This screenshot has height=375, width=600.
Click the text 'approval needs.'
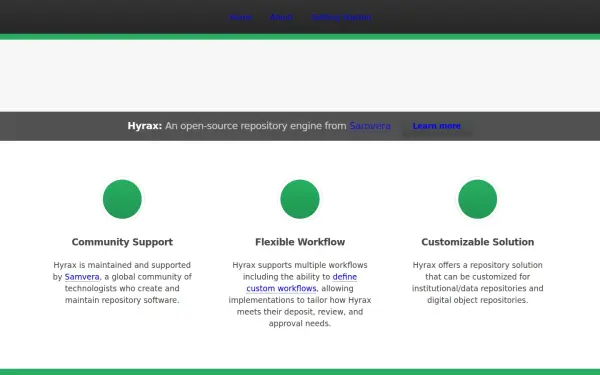[300, 323]
